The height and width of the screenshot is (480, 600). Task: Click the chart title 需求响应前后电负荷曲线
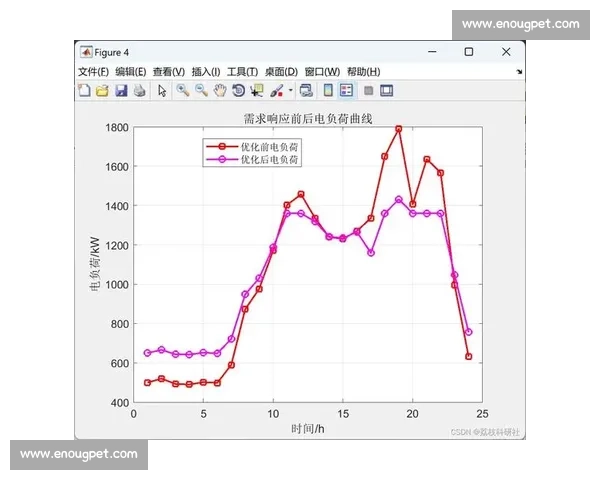(308, 119)
